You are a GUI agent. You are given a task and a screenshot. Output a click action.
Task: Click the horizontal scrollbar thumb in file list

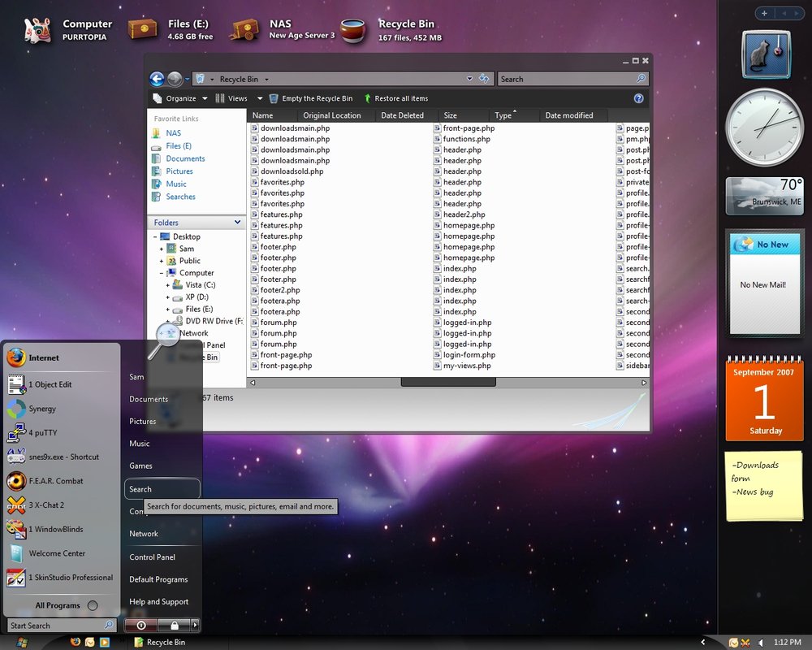pos(448,382)
